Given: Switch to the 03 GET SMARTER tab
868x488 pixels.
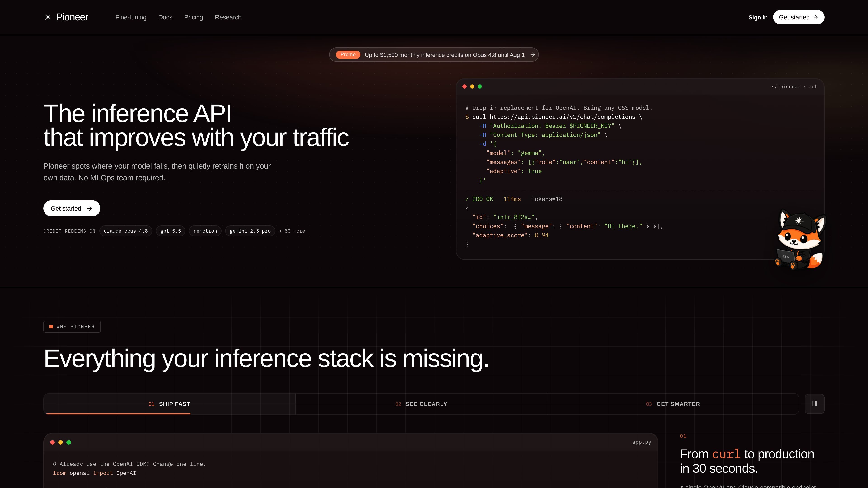Looking at the screenshot, I should click(x=673, y=404).
